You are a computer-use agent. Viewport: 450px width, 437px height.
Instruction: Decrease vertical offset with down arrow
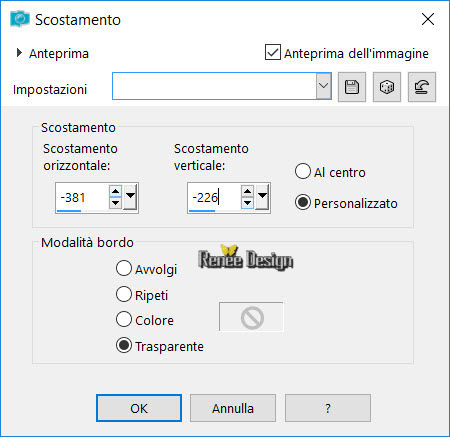[x=247, y=203]
